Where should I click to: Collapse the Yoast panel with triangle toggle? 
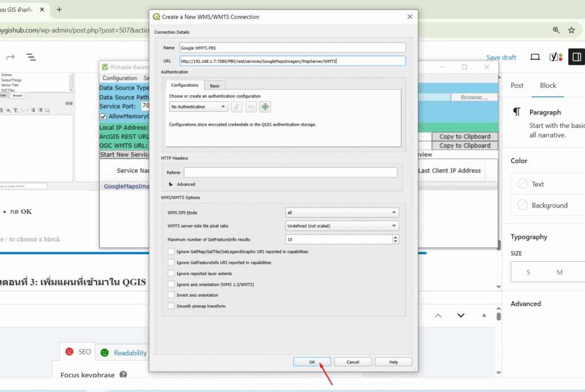click(484, 316)
